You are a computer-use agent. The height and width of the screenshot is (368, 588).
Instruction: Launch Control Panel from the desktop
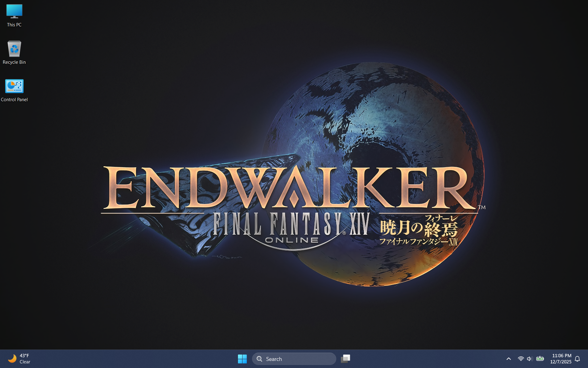(14, 86)
